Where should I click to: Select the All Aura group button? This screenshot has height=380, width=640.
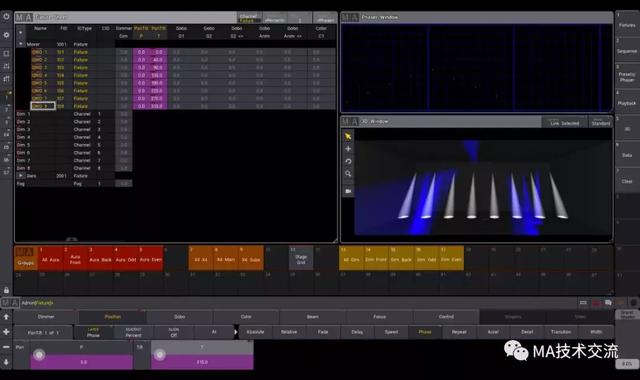coord(51,258)
